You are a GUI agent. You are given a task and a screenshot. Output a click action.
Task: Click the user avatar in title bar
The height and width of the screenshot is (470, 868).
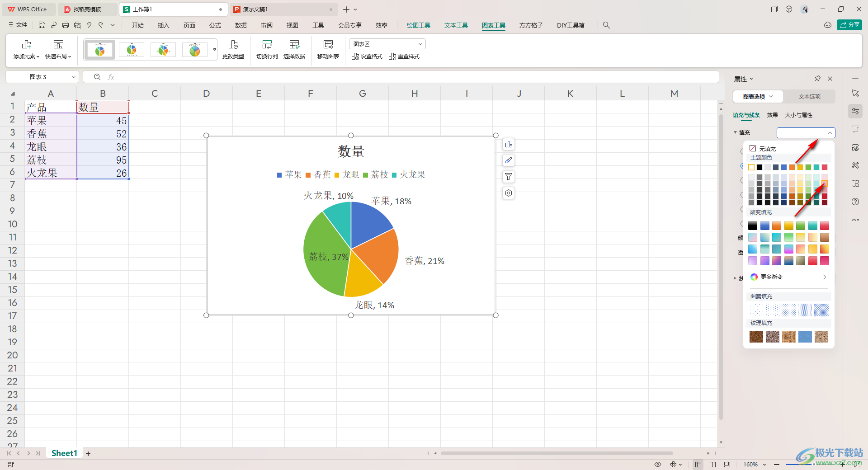point(804,9)
